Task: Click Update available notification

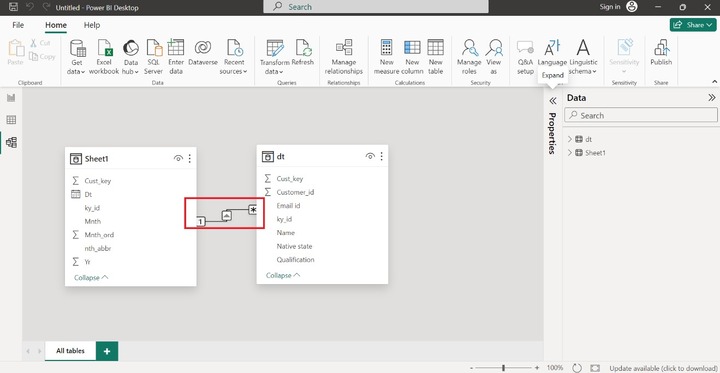Action: (x=663, y=368)
